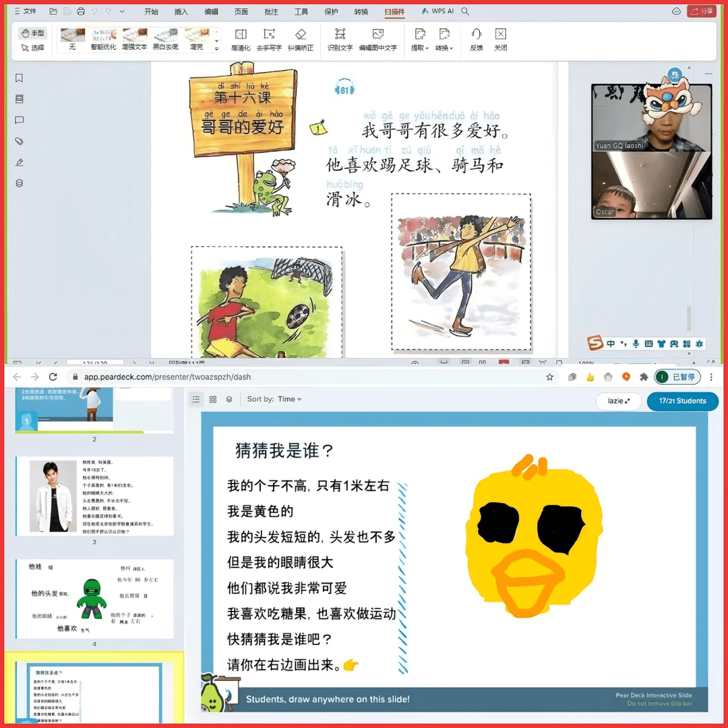Apply the 黑白去底 scan filter
Image resolution: width=728 pixels, height=728 pixels.
(x=165, y=40)
